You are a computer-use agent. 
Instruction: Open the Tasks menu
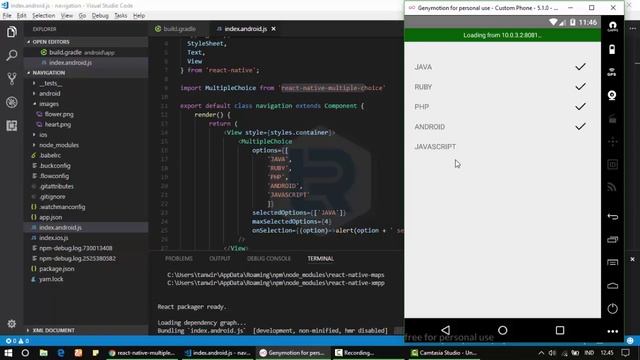[x=120, y=16]
